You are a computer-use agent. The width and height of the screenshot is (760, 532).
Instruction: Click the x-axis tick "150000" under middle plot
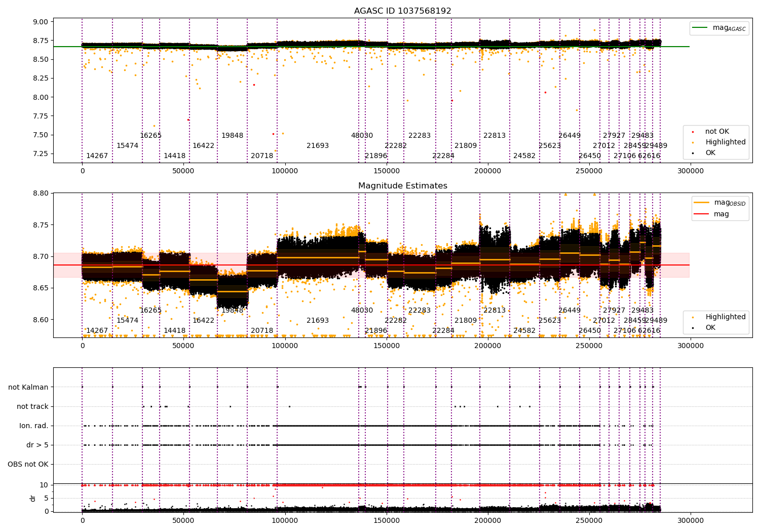tap(387, 346)
